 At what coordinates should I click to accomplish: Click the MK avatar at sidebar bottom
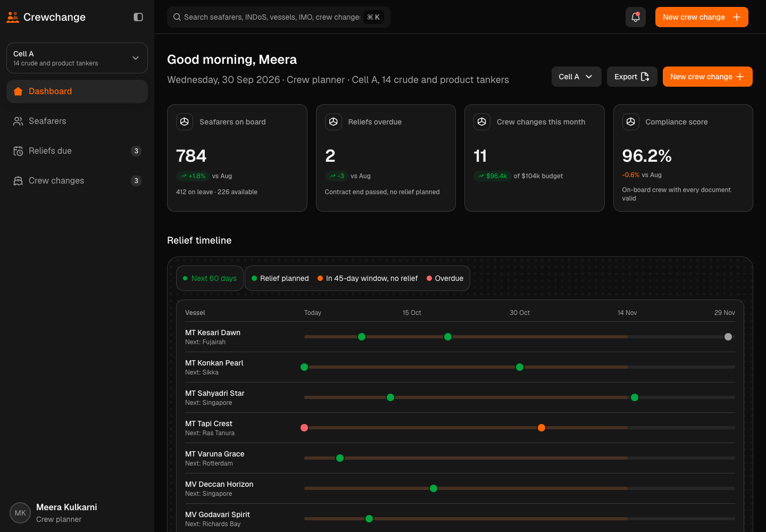20,513
